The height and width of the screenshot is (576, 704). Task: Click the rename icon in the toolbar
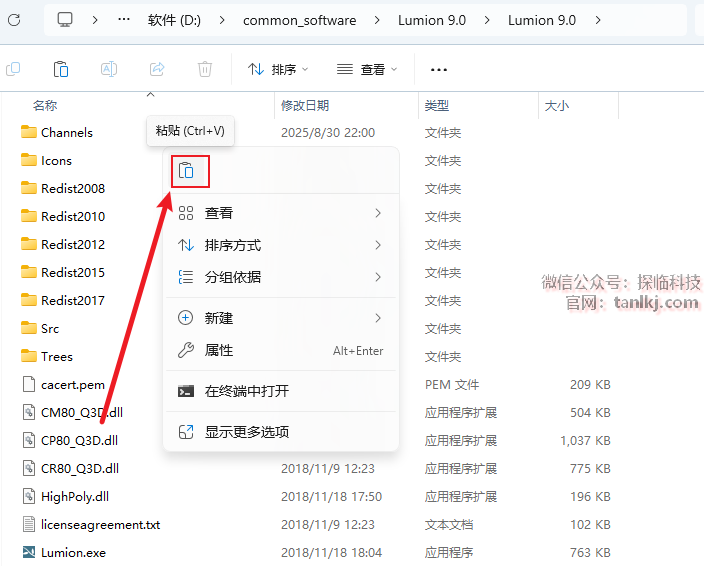109,69
